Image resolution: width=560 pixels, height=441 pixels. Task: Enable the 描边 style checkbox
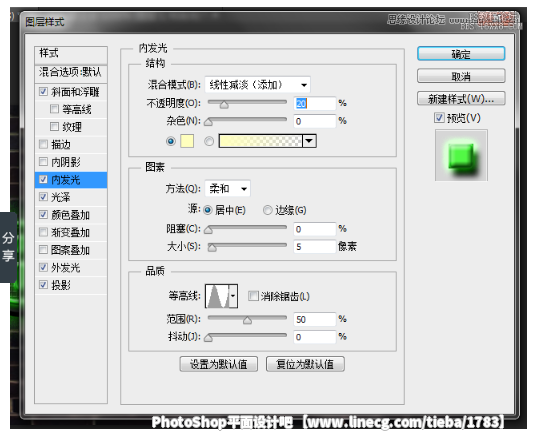(43, 144)
